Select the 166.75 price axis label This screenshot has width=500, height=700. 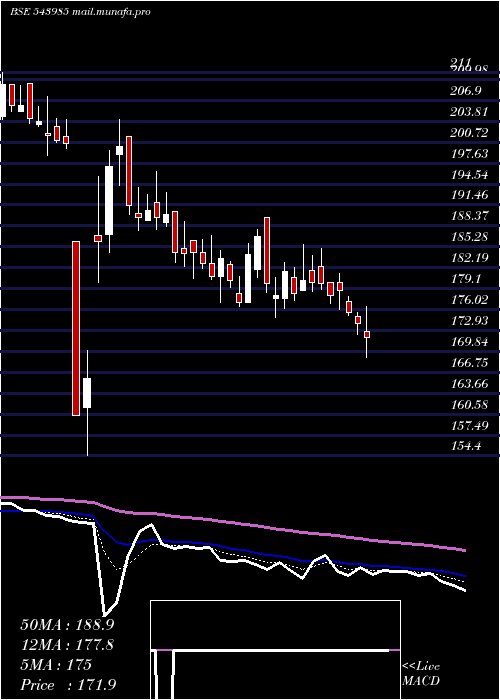point(469,362)
